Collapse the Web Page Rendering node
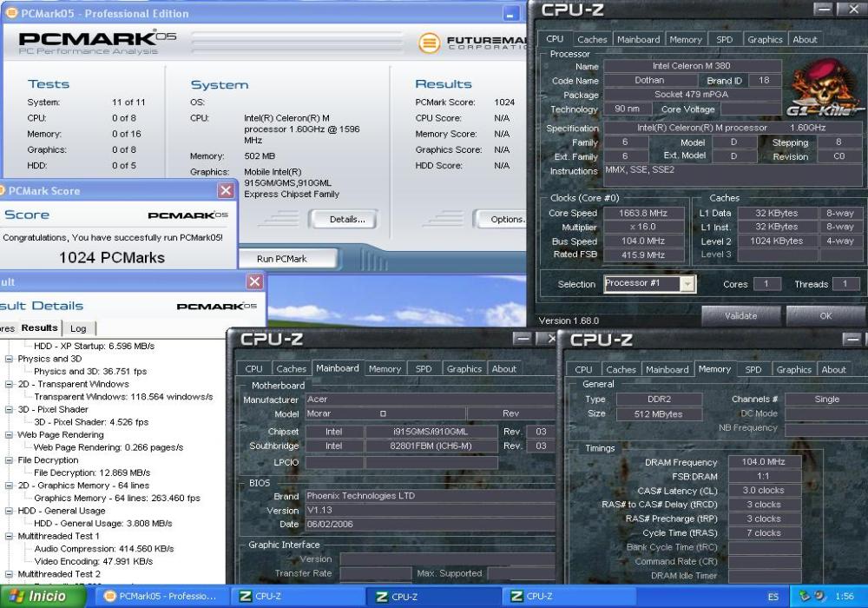The height and width of the screenshot is (608, 868). [9, 435]
